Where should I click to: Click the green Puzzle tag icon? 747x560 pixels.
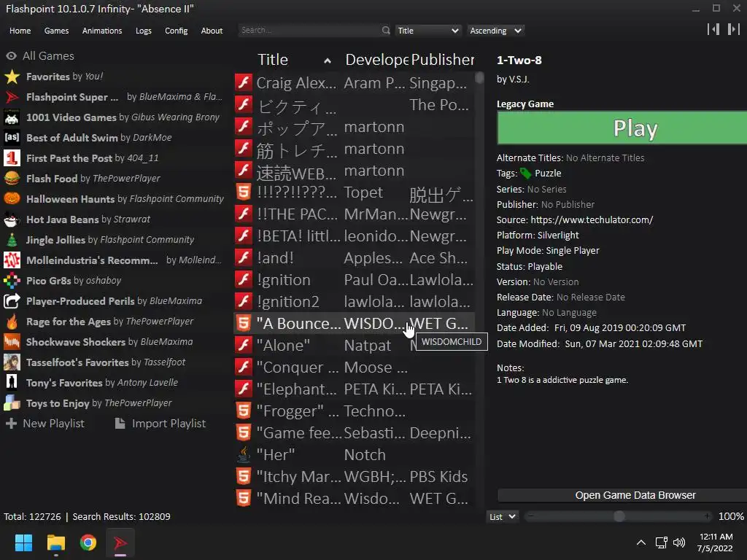click(526, 174)
